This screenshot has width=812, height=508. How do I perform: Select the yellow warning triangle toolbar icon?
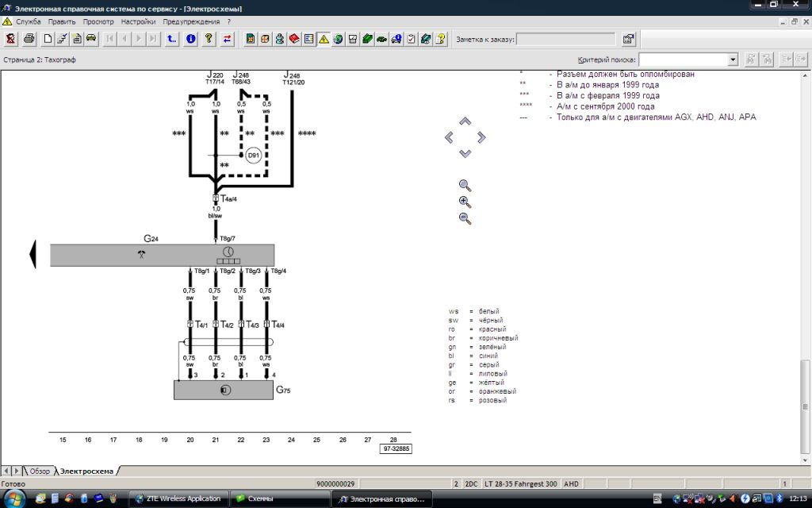pos(324,39)
